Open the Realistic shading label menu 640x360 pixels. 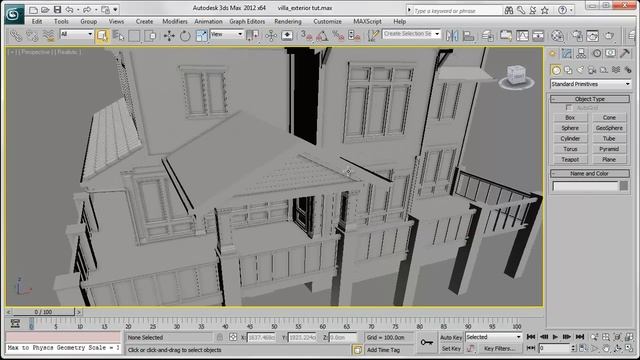point(68,52)
